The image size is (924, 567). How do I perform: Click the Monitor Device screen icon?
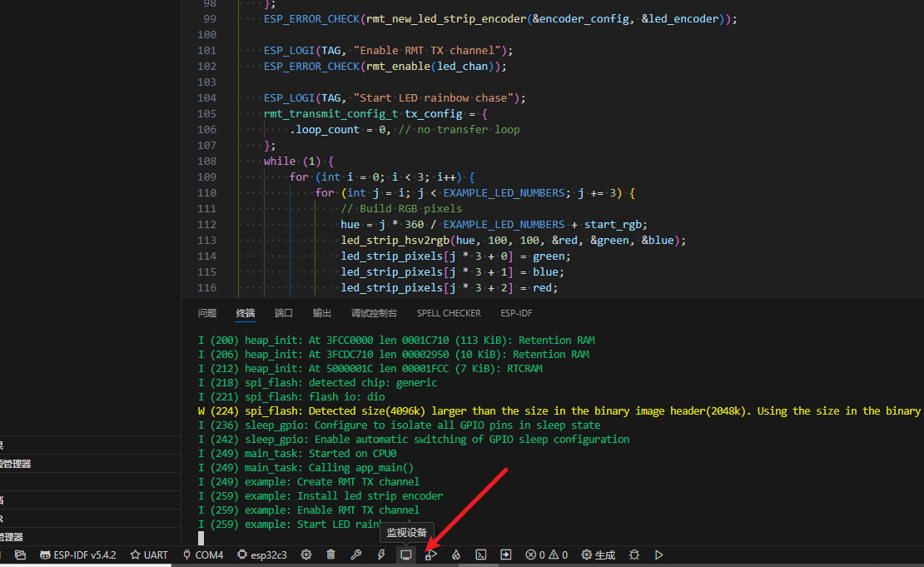(406, 555)
